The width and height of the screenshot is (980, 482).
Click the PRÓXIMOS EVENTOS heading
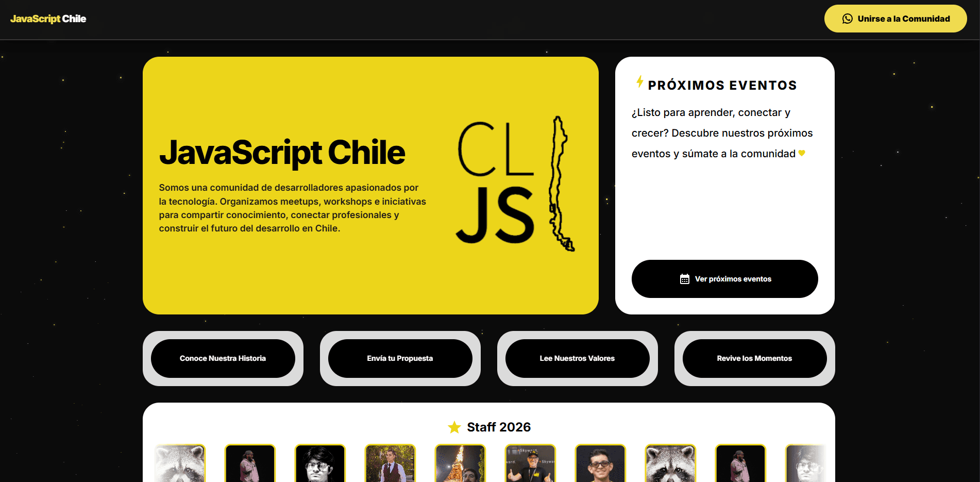coord(722,85)
